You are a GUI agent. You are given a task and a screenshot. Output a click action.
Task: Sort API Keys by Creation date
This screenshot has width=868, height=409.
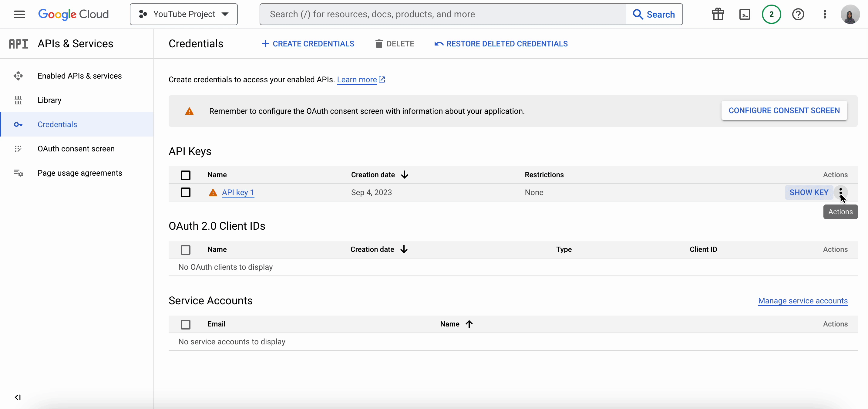point(379,175)
